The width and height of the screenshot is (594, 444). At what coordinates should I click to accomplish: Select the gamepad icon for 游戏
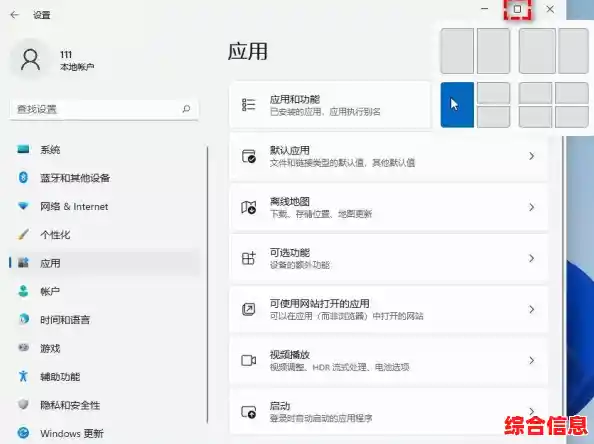coord(23,347)
